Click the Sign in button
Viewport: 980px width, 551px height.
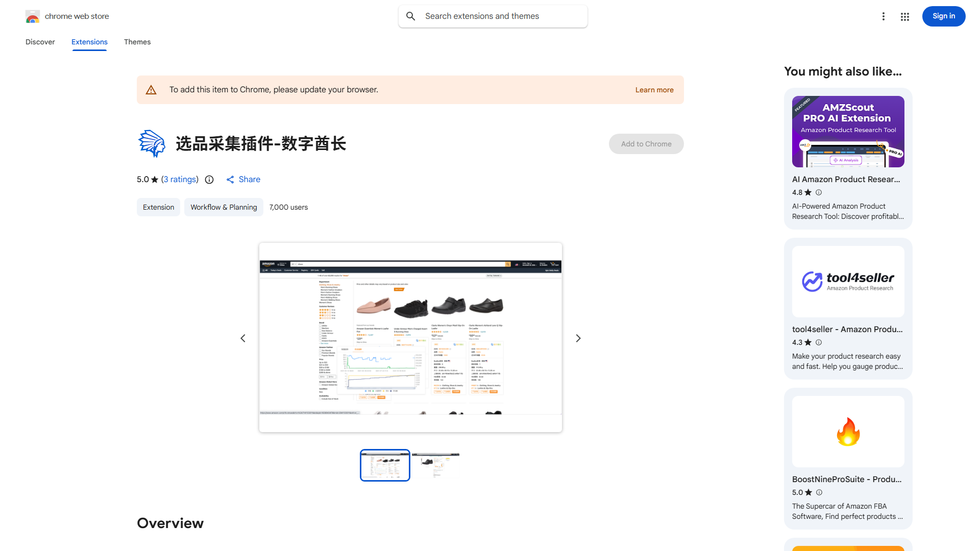[x=943, y=16]
